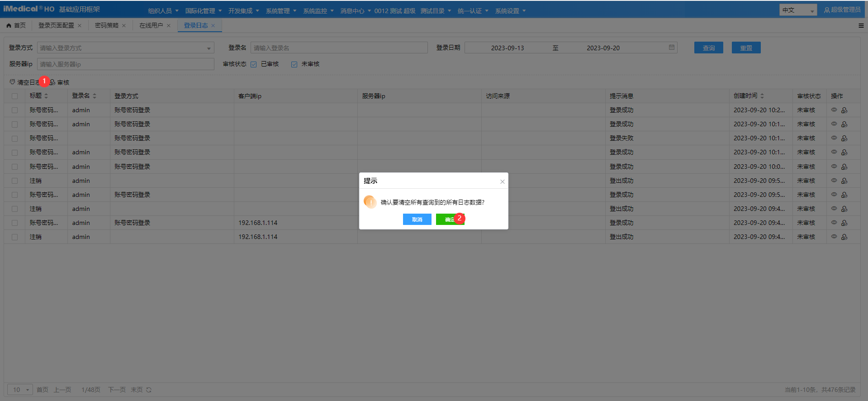Screen dimensions: 868x401
Task: Click the 登录名 input field
Action: (339, 48)
